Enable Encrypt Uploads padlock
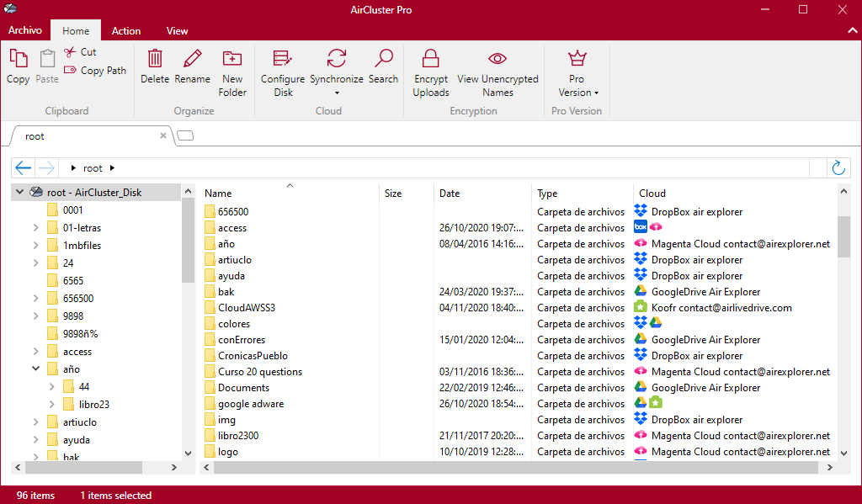The height and width of the screenshot is (504, 862). [430, 58]
